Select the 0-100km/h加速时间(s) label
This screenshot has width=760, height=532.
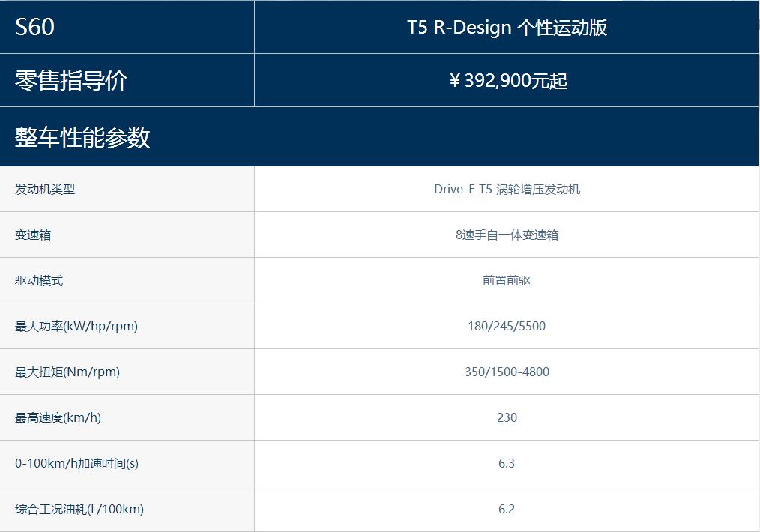(76, 463)
